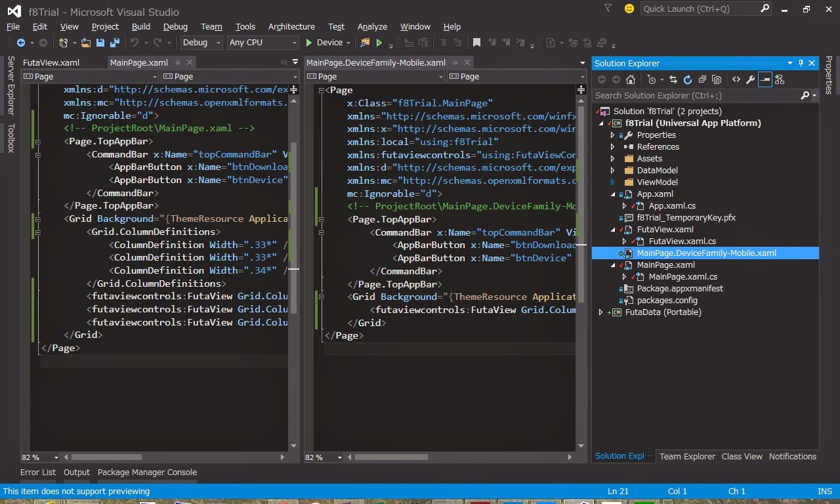The width and height of the screenshot is (840, 504).
Task: Toggle the pin on MainPage.DeviceFamily-Mobile.xaml tab
Action: coord(455,62)
